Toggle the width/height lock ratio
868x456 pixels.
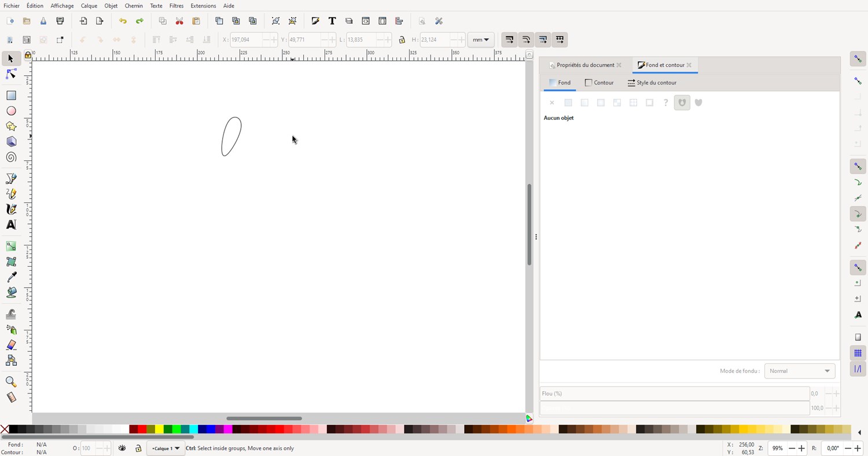(x=402, y=40)
